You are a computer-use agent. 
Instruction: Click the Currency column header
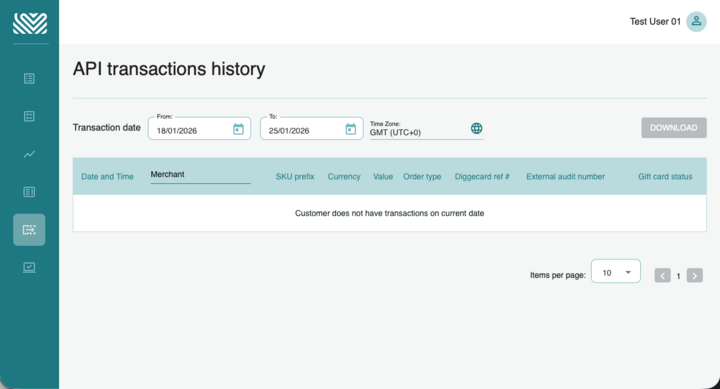pos(343,176)
